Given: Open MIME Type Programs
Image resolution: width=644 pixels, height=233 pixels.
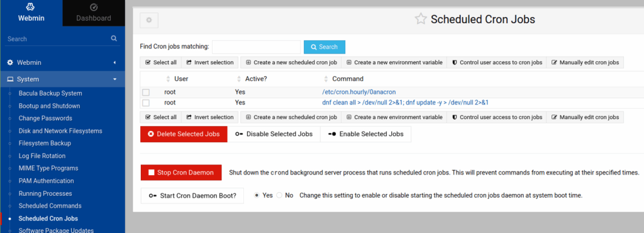Looking at the screenshot, I should [48, 168].
